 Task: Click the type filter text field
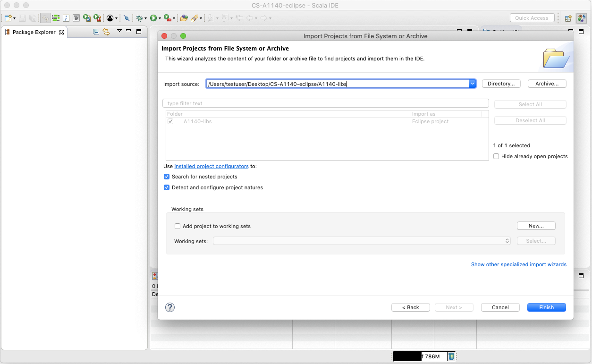[x=325, y=103]
